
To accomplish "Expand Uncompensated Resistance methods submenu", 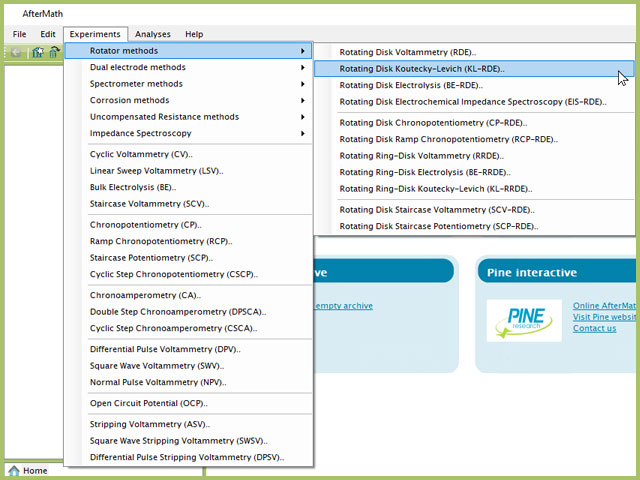I will [189, 117].
